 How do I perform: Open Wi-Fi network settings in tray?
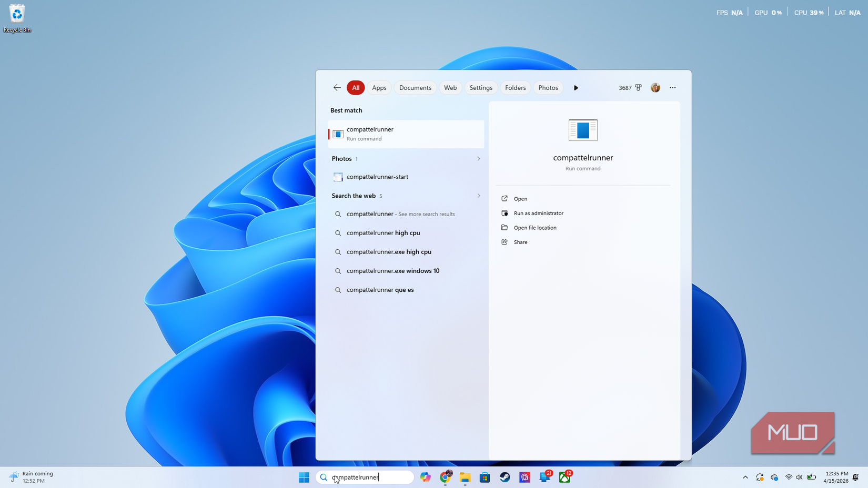point(789,477)
